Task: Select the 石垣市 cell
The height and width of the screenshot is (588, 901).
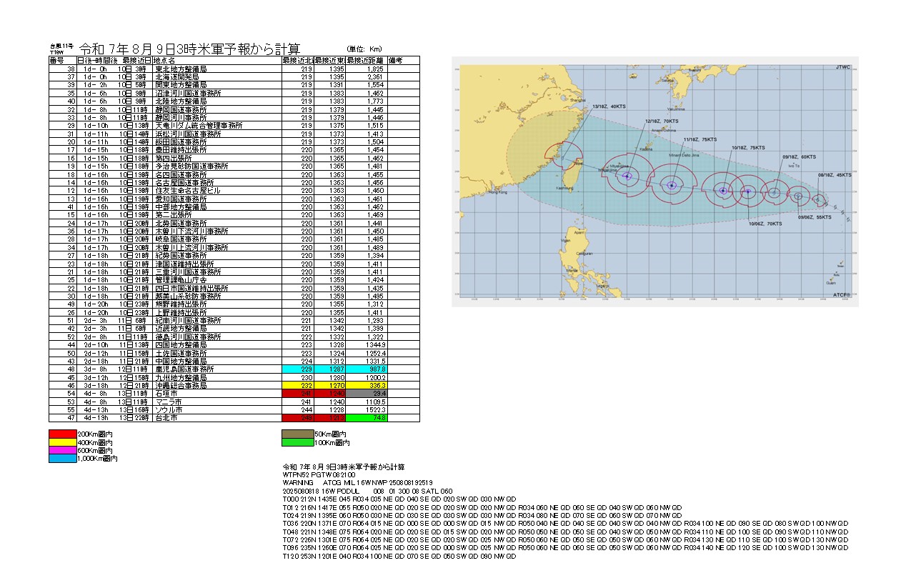Action: coord(217,394)
